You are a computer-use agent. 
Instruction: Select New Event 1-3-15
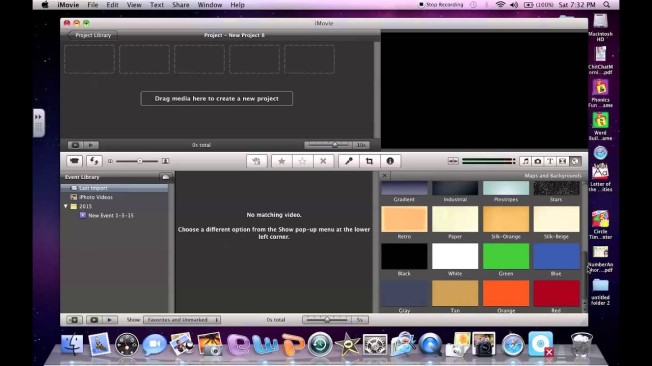pos(111,215)
